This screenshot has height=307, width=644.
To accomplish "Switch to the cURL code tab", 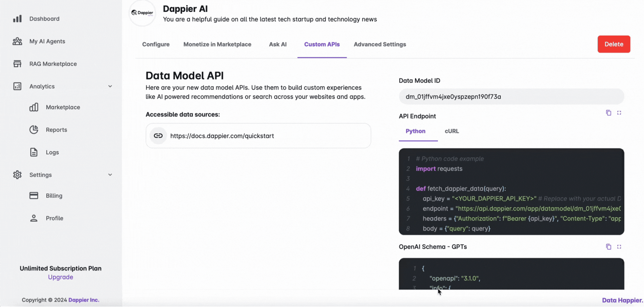I will coord(452,131).
